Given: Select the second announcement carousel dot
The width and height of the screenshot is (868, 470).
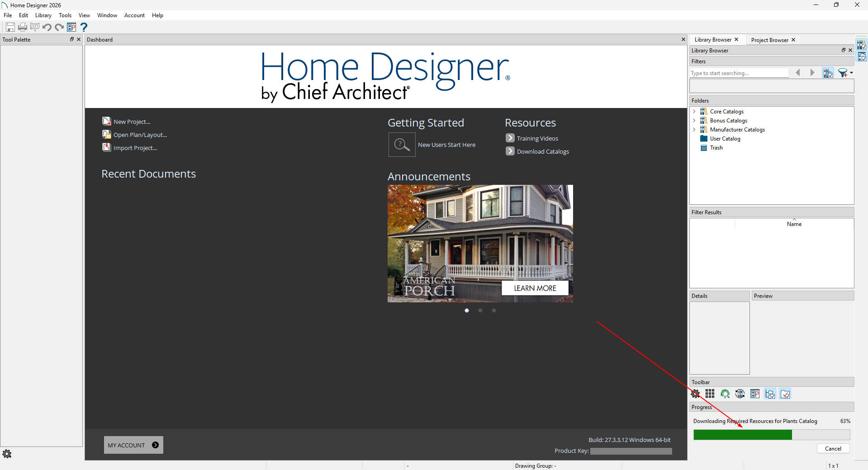Looking at the screenshot, I should pos(480,310).
